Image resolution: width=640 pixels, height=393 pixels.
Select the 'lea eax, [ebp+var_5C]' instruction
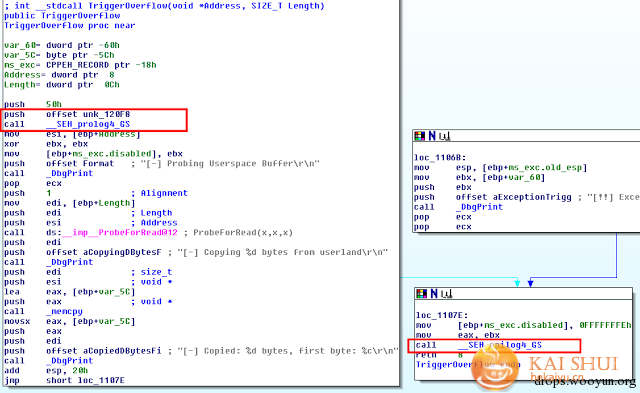pyautogui.click(x=69, y=291)
